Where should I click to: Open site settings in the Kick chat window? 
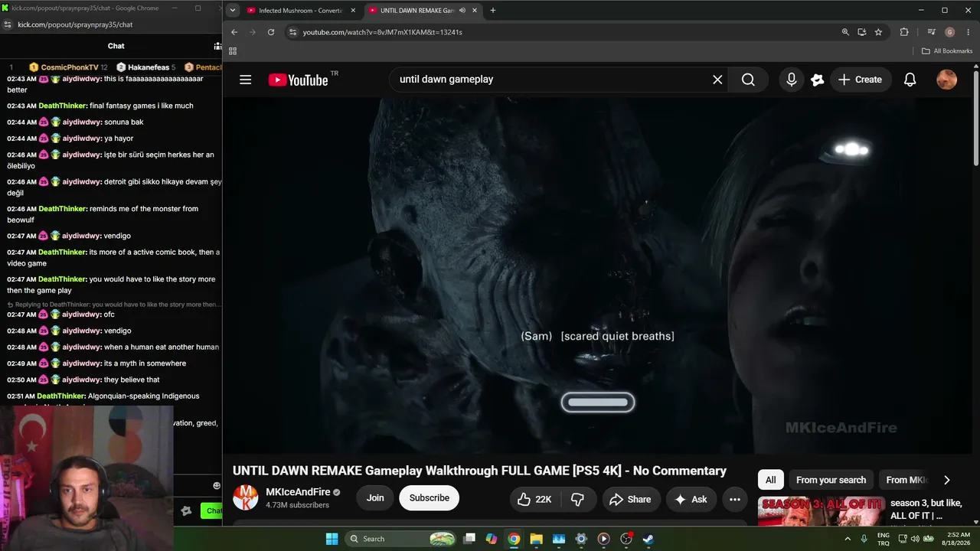point(8,24)
